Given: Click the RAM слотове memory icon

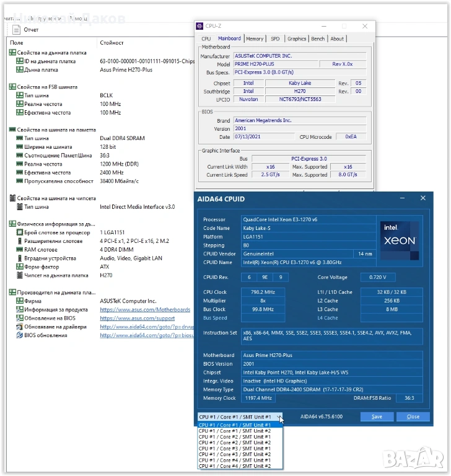Looking at the screenshot, I should [19, 249].
